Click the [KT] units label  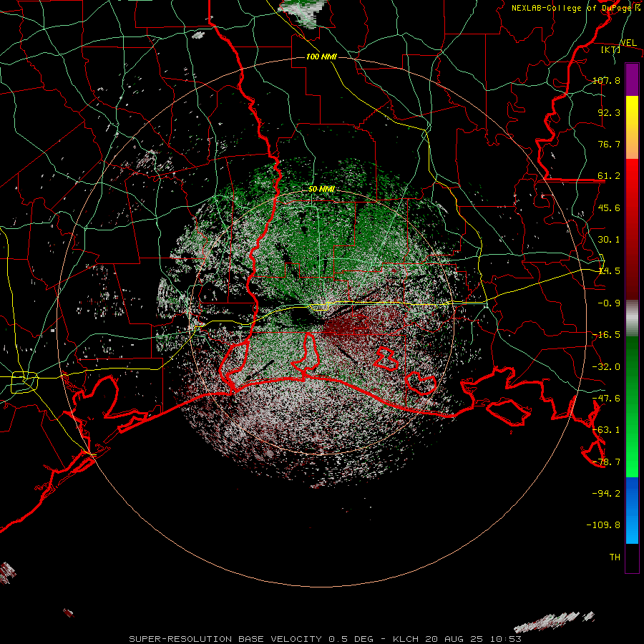[x=611, y=49]
